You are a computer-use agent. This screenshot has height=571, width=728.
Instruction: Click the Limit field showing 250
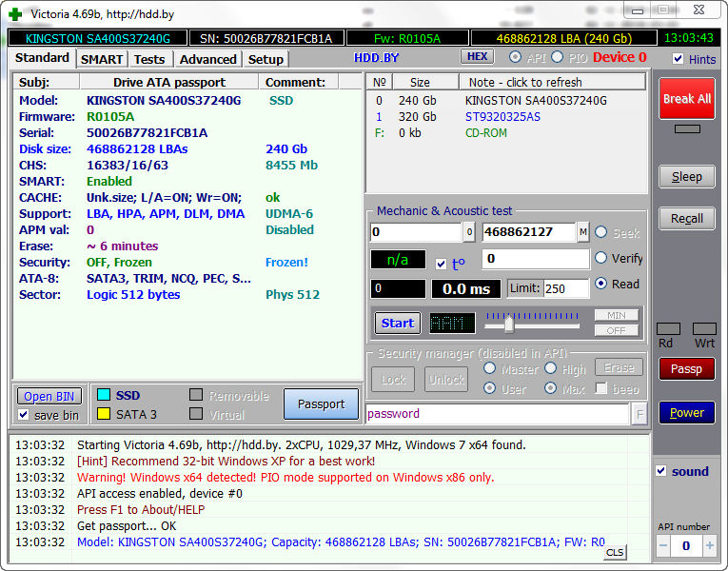(566, 288)
